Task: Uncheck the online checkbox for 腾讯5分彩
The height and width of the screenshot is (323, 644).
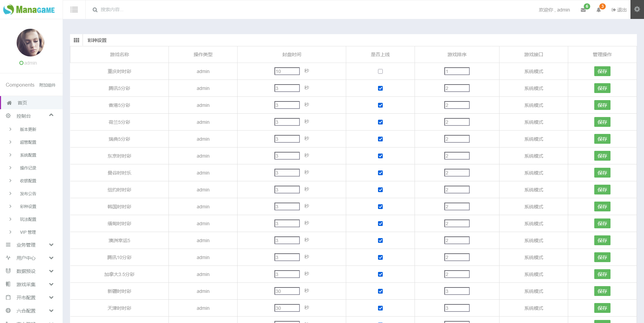Action: click(x=380, y=88)
